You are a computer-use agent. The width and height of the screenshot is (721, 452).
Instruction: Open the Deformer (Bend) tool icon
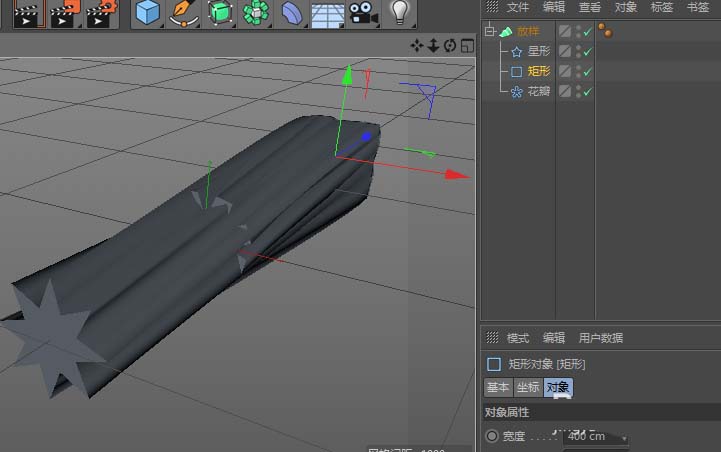click(x=291, y=13)
